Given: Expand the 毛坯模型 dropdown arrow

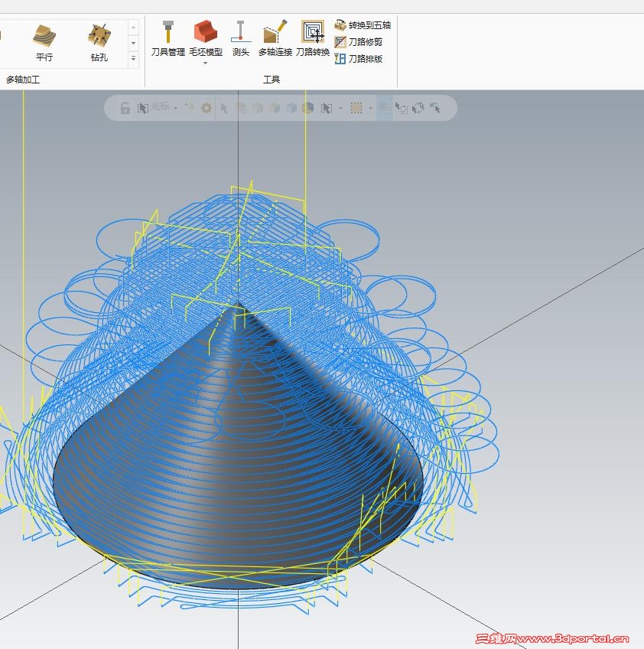Looking at the screenshot, I should coord(206,64).
